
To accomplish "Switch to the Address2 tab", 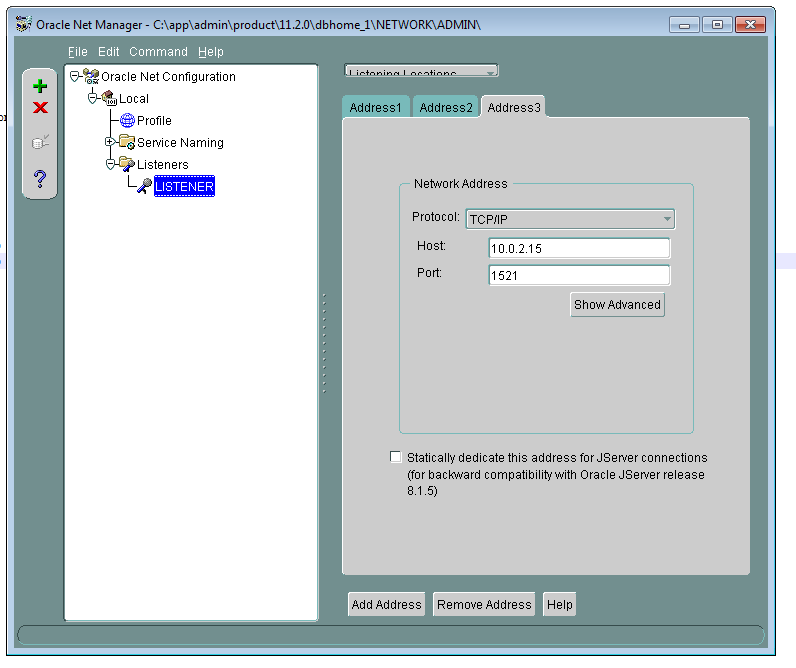I will tap(446, 107).
